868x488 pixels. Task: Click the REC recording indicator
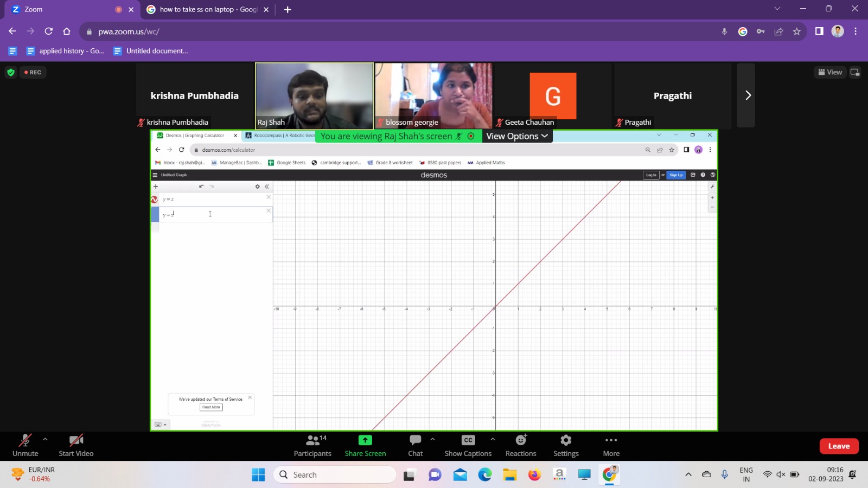point(33,72)
